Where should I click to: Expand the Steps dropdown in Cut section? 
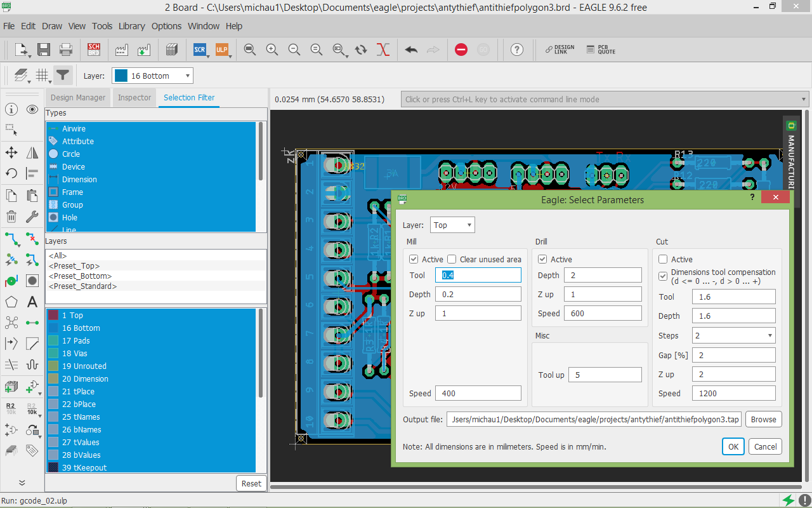[733, 335]
